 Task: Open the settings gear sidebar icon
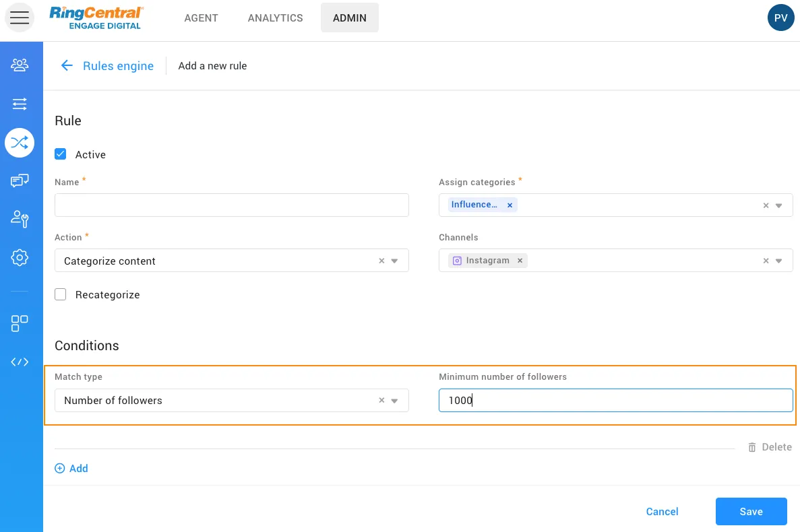tap(20, 257)
